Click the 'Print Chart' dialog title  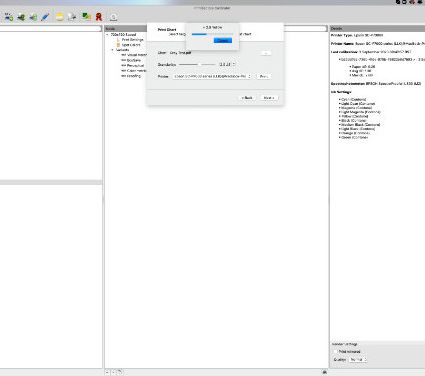[x=167, y=30]
